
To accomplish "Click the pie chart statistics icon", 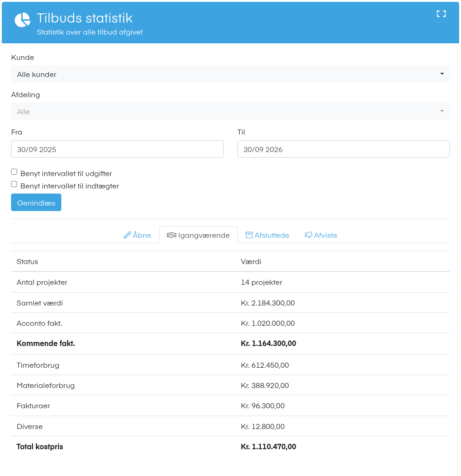I will click(23, 20).
